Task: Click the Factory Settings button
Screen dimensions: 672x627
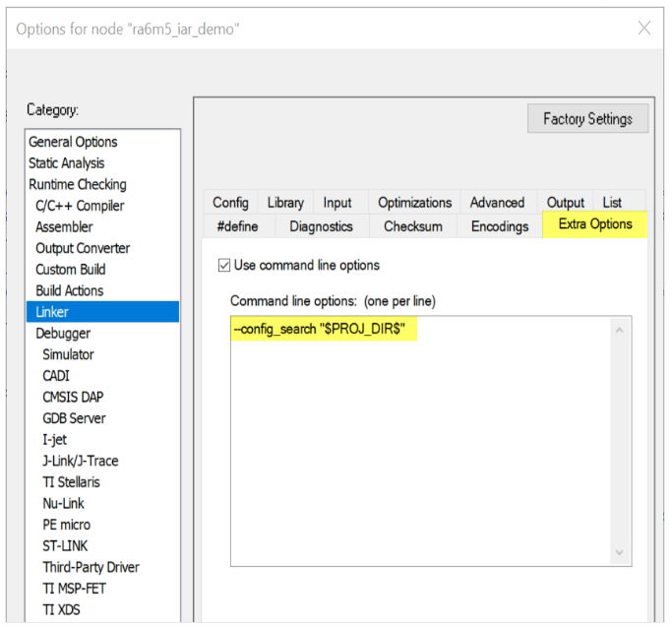Action: coord(587,118)
